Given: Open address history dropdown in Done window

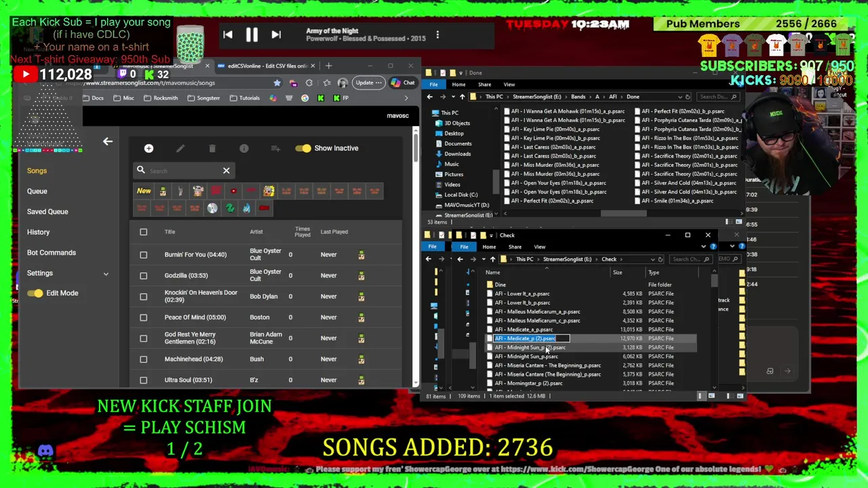Looking at the screenshot, I should [680, 97].
